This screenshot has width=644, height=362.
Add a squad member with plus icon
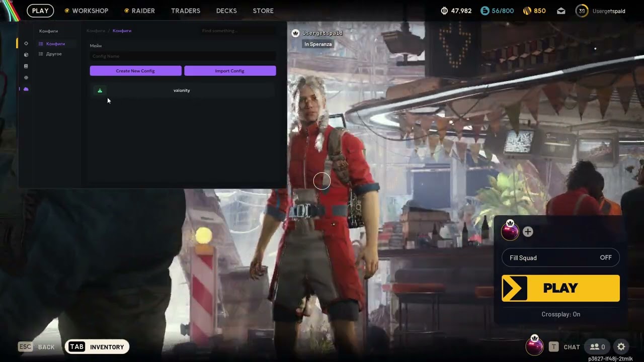(x=528, y=232)
